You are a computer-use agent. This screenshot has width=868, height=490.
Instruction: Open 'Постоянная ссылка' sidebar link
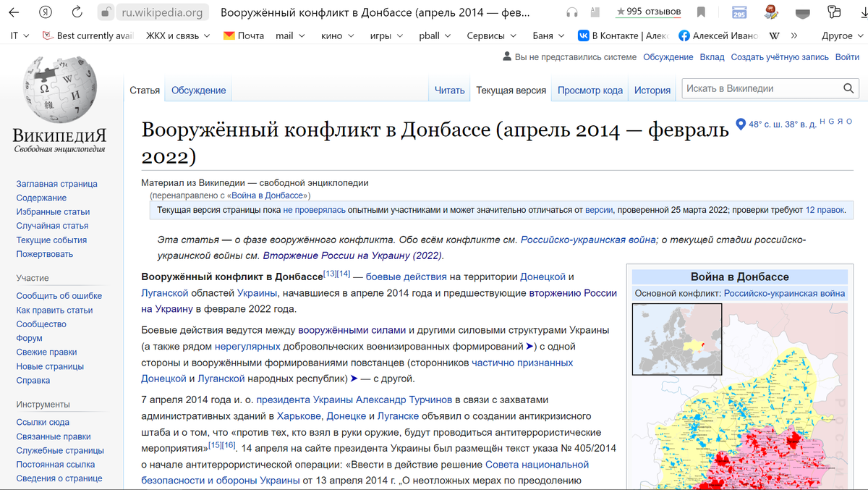(56, 465)
